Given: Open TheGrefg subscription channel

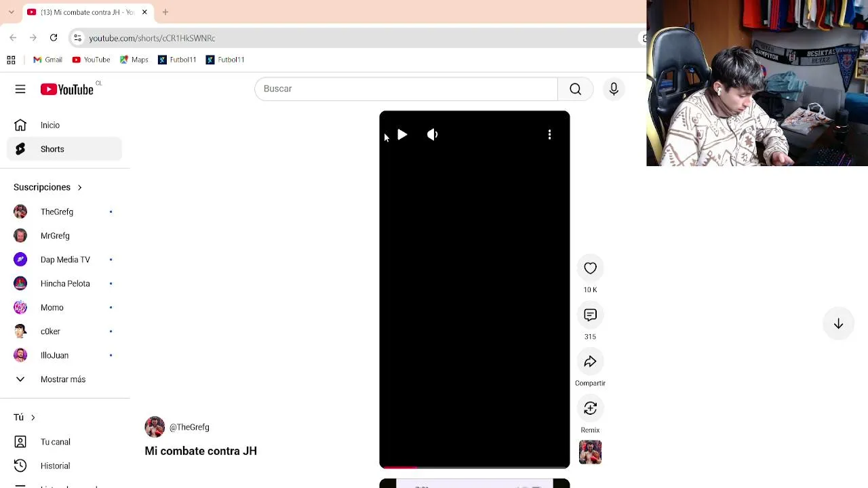Looking at the screenshot, I should pyautogui.click(x=65, y=212).
